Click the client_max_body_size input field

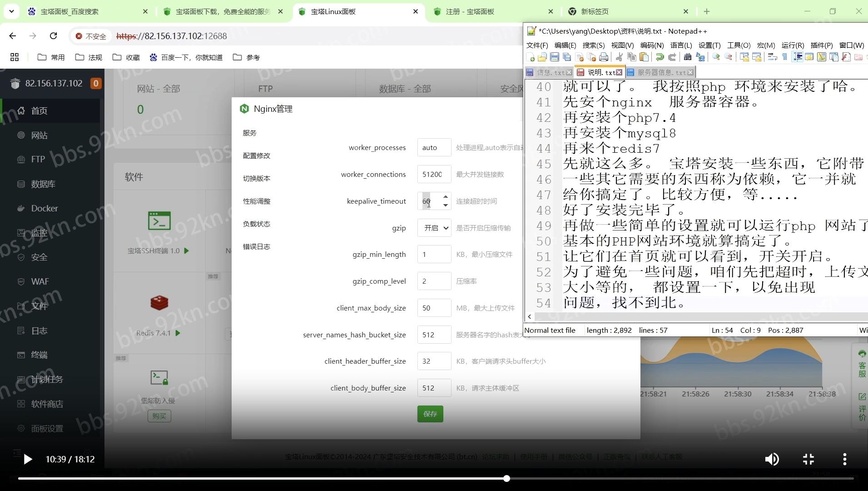(x=434, y=308)
